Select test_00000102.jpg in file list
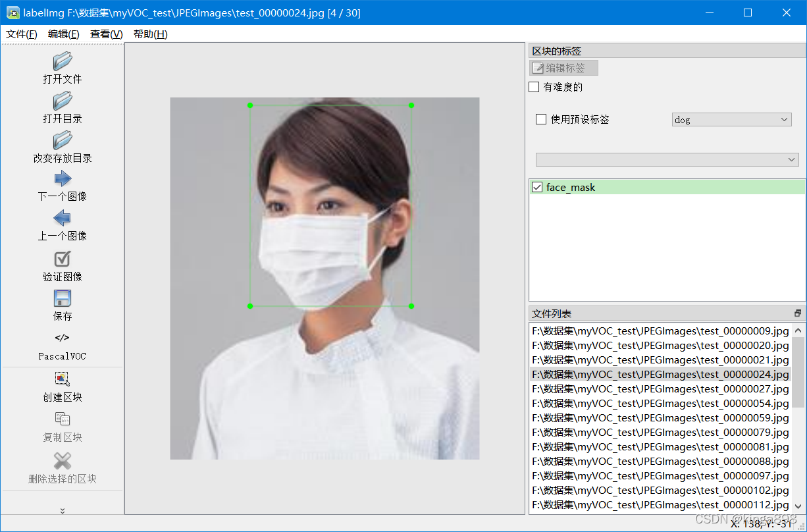The image size is (807, 532). [660, 491]
